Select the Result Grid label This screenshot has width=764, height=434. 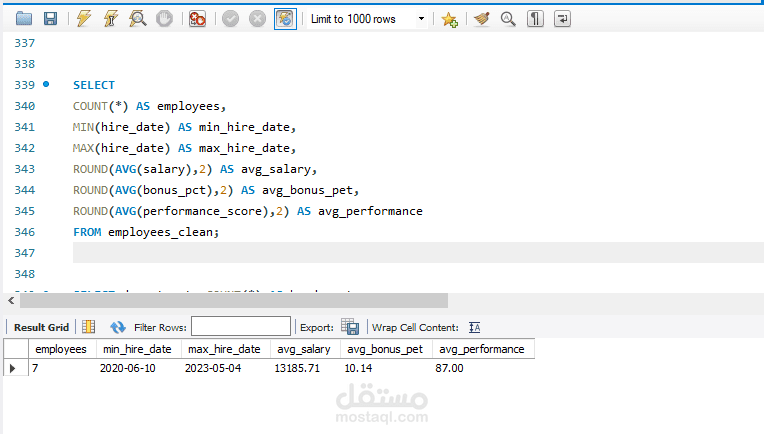(41, 327)
